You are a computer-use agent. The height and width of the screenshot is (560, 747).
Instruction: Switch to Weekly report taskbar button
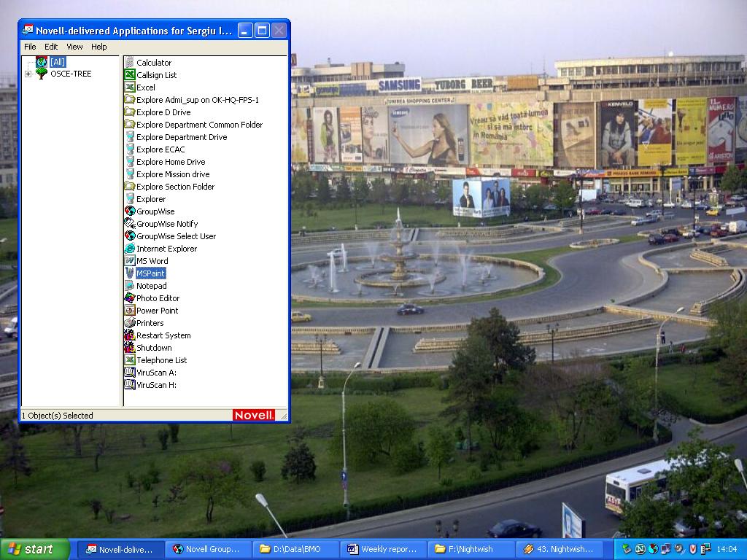click(382, 549)
